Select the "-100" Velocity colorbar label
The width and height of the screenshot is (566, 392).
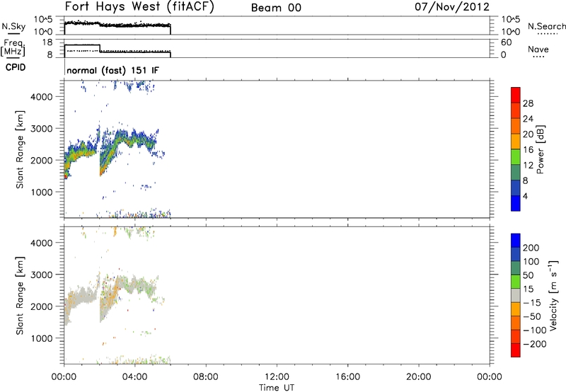click(535, 330)
